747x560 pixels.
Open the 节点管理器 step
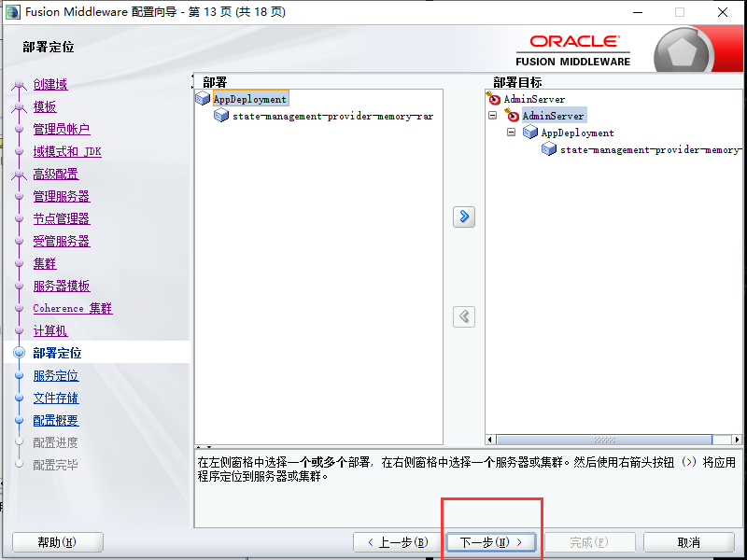[x=62, y=218]
